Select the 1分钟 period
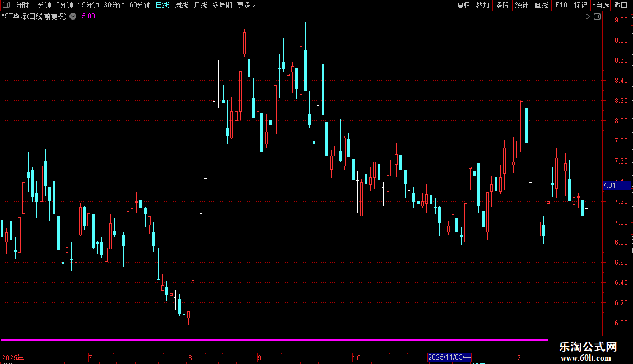This screenshot has height=364, width=633. pyautogui.click(x=43, y=5)
